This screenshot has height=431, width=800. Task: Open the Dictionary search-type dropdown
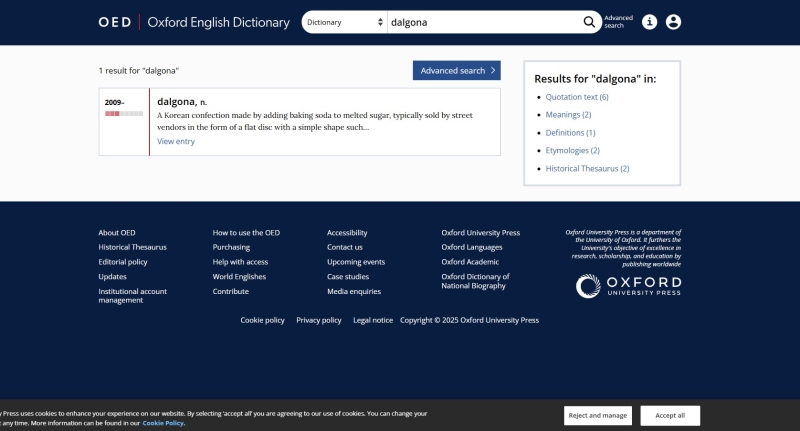coord(344,22)
